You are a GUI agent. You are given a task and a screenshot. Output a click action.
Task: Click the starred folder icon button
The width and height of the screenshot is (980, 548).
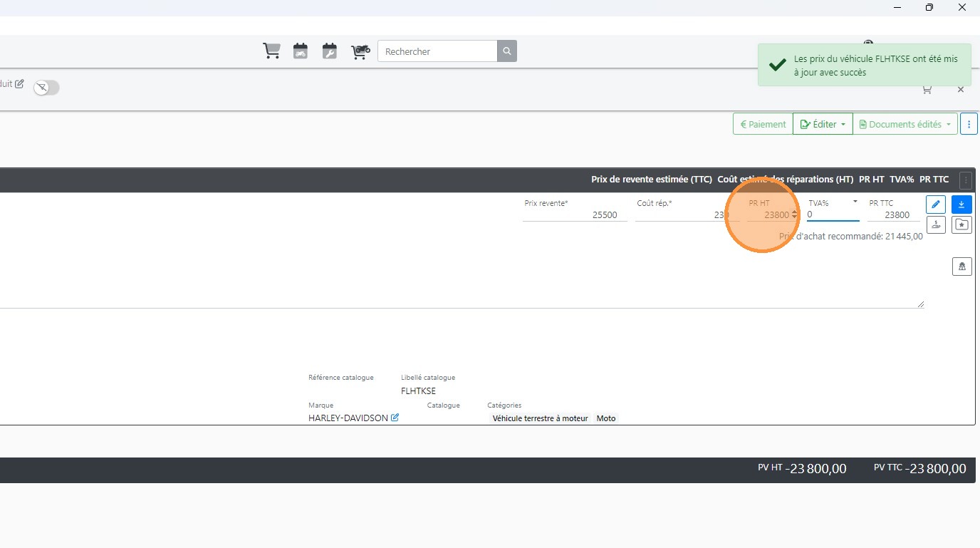click(x=962, y=224)
